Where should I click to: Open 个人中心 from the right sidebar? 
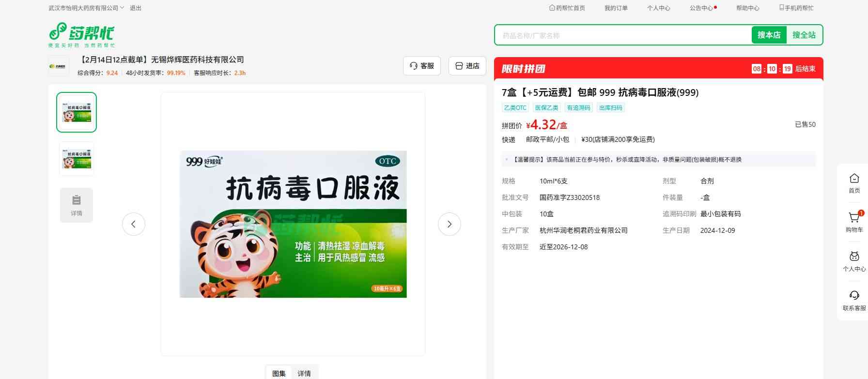coord(854,261)
